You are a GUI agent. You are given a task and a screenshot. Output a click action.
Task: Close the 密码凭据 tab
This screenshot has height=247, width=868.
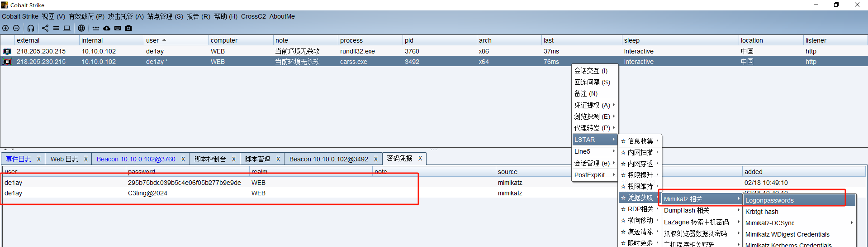pos(420,159)
